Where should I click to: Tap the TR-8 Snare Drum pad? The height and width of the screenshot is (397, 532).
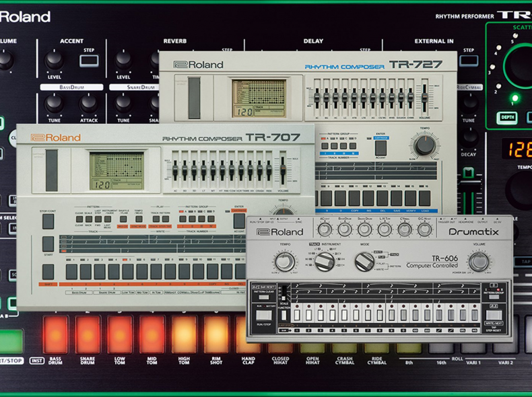(x=88, y=335)
